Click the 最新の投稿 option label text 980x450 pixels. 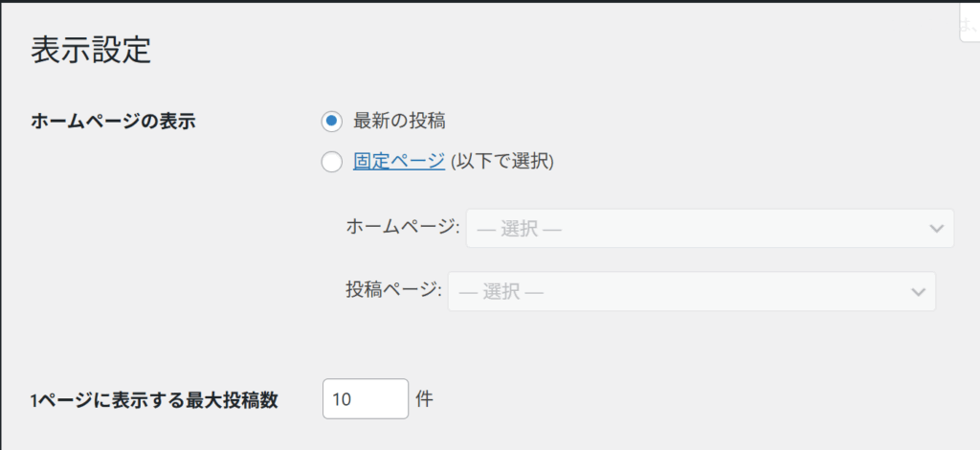(400, 122)
